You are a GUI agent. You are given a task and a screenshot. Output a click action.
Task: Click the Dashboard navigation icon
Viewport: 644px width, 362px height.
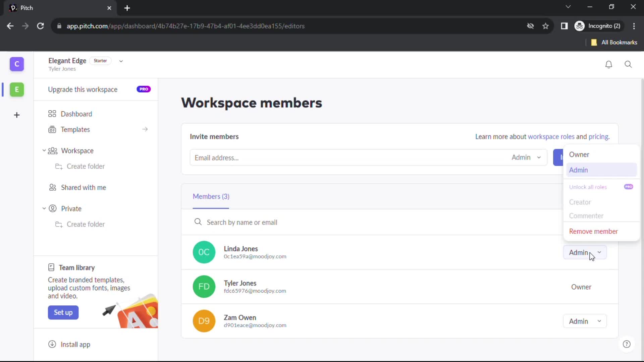[52, 114]
